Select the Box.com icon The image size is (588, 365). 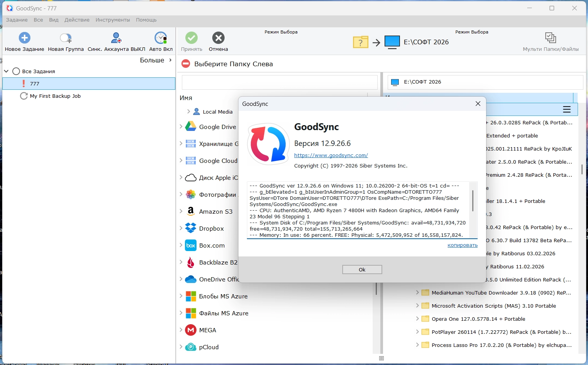(x=191, y=245)
